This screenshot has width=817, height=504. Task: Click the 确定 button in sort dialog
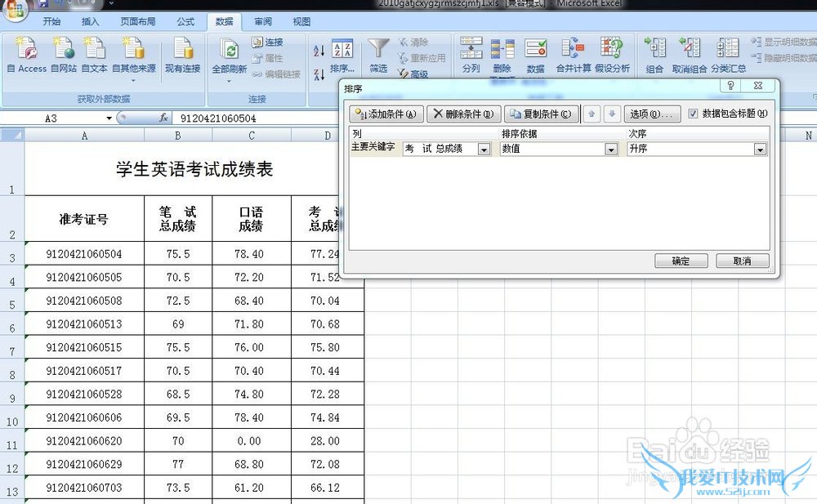[681, 261]
